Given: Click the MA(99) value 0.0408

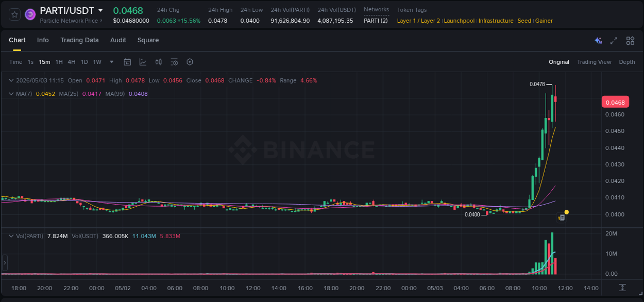Looking at the screenshot, I should coord(138,94).
